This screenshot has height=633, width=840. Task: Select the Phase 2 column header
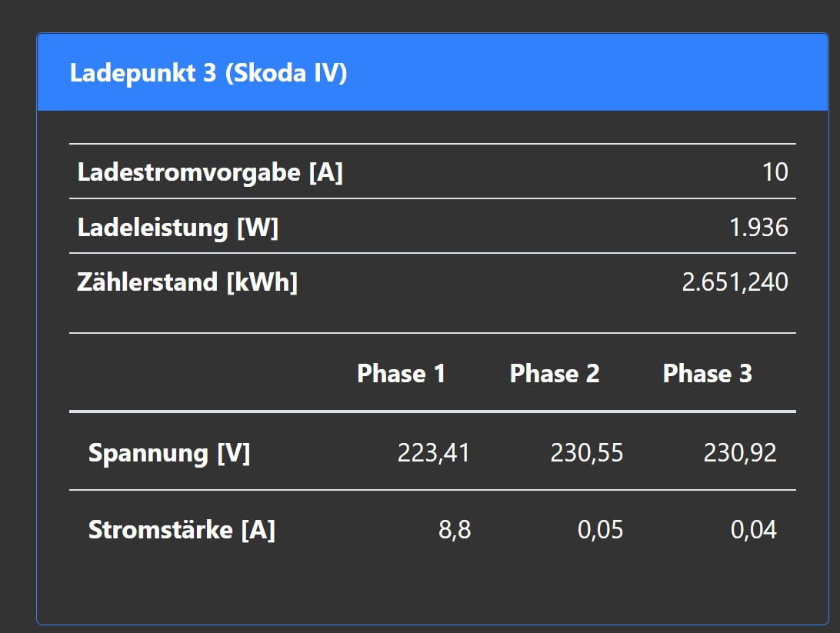(x=554, y=374)
